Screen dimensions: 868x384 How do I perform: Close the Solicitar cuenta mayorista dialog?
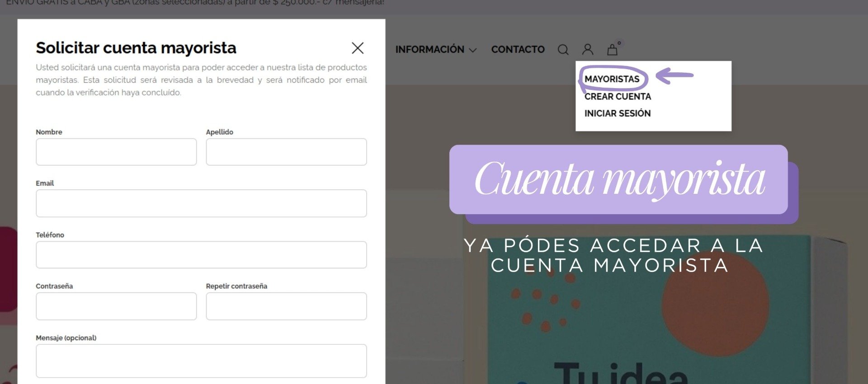point(358,48)
